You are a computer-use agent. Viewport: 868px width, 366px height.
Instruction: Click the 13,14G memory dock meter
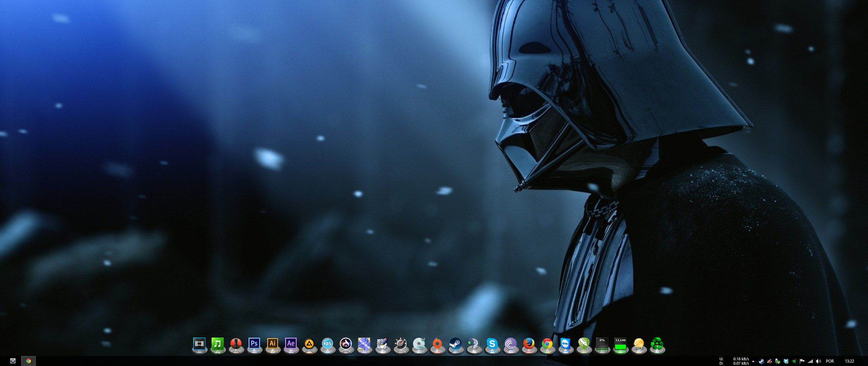click(620, 344)
